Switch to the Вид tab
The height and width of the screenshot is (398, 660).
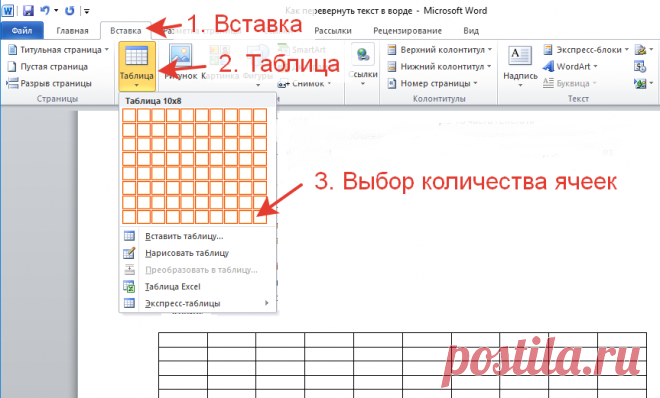tap(471, 31)
